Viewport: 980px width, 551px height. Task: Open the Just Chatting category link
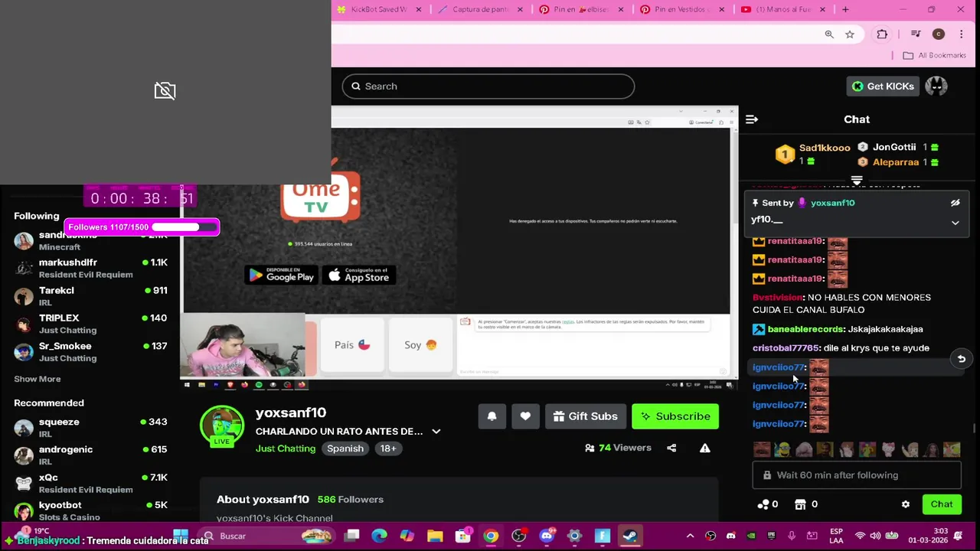(286, 448)
